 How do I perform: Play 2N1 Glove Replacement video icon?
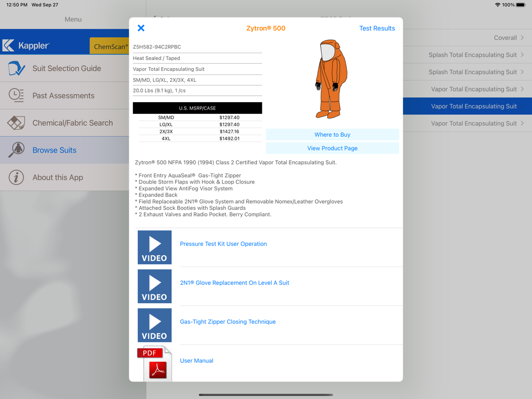[x=155, y=286]
